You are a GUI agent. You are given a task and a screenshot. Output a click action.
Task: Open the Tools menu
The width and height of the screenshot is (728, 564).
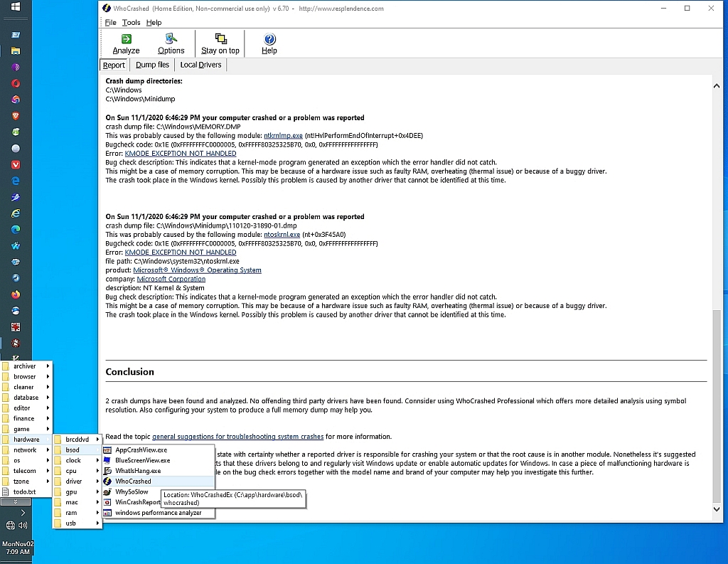click(131, 22)
